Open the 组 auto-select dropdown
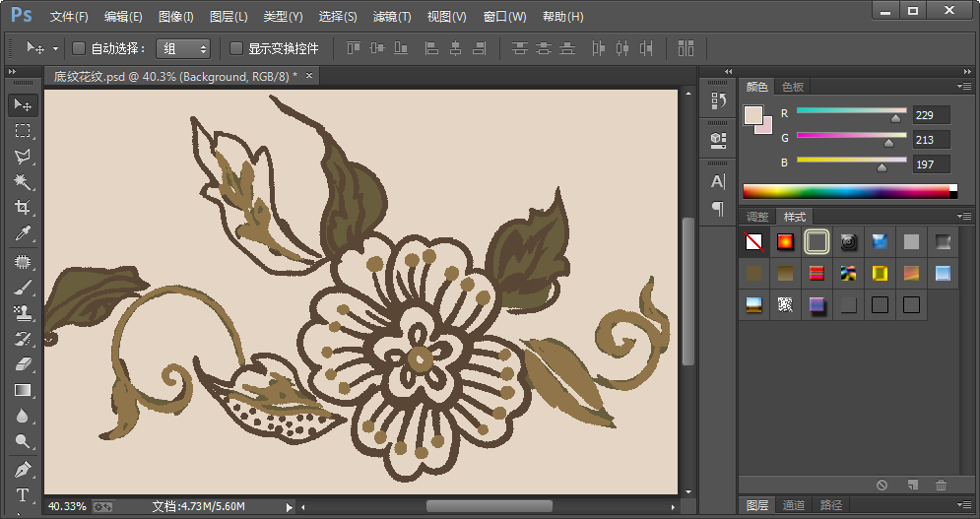The width and height of the screenshot is (980, 519). 183,48
